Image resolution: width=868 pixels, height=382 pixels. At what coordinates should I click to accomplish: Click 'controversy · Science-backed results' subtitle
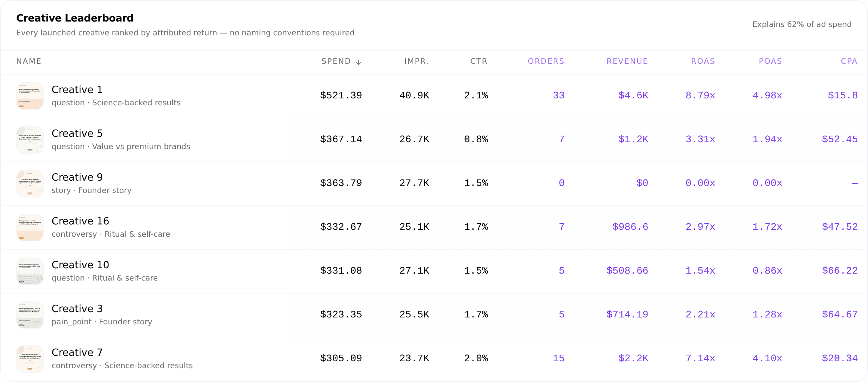122,366
